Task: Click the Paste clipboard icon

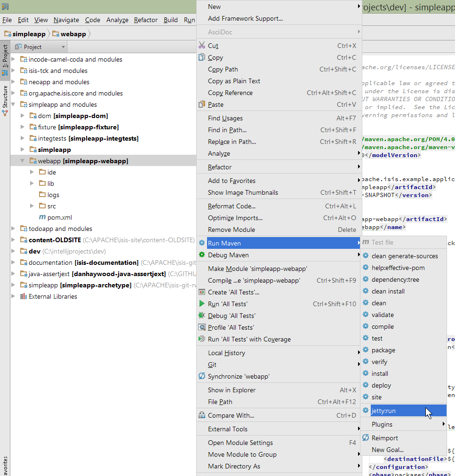Action: (202, 104)
